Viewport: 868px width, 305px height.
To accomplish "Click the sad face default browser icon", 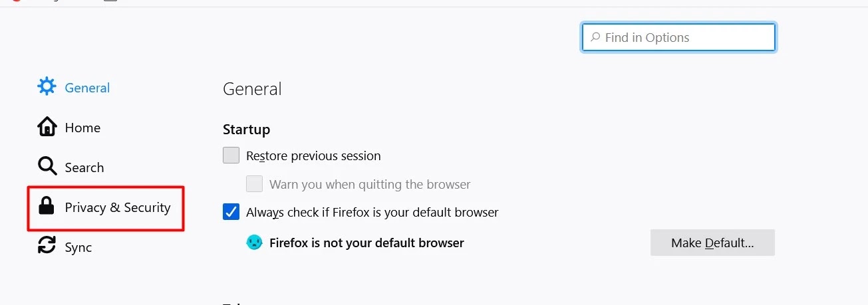I will [254, 243].
